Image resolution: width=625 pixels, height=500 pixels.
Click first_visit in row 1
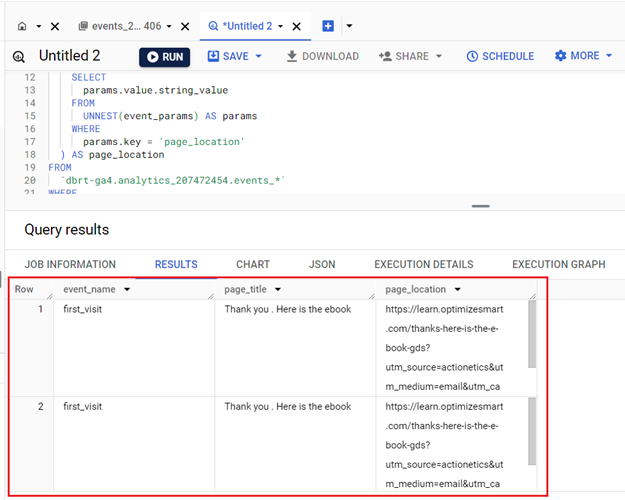[x=83, y=309]
